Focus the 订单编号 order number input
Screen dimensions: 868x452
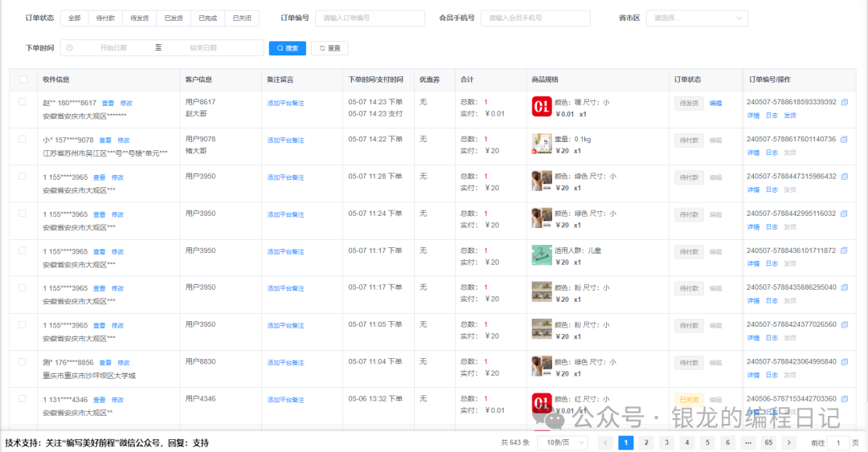370,18
